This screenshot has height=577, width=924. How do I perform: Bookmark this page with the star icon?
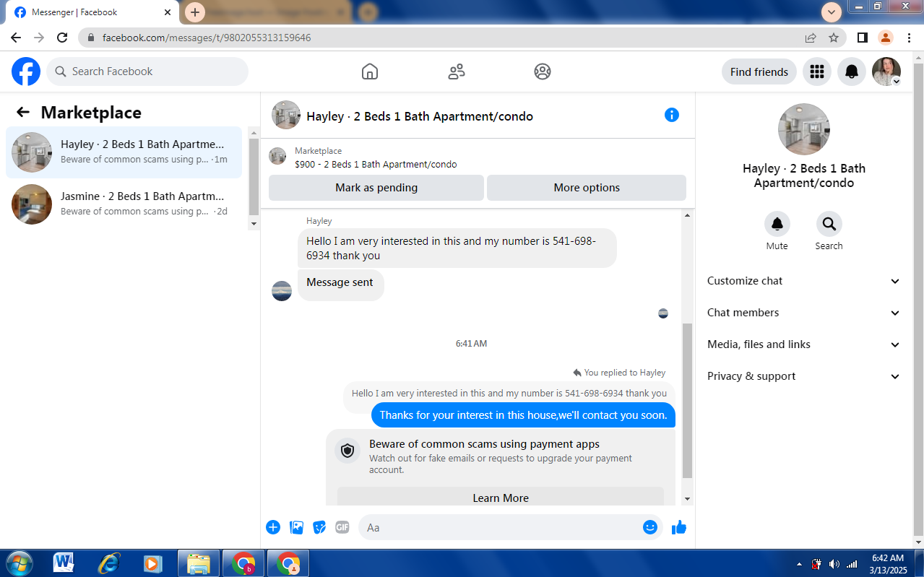coord(834,38)
